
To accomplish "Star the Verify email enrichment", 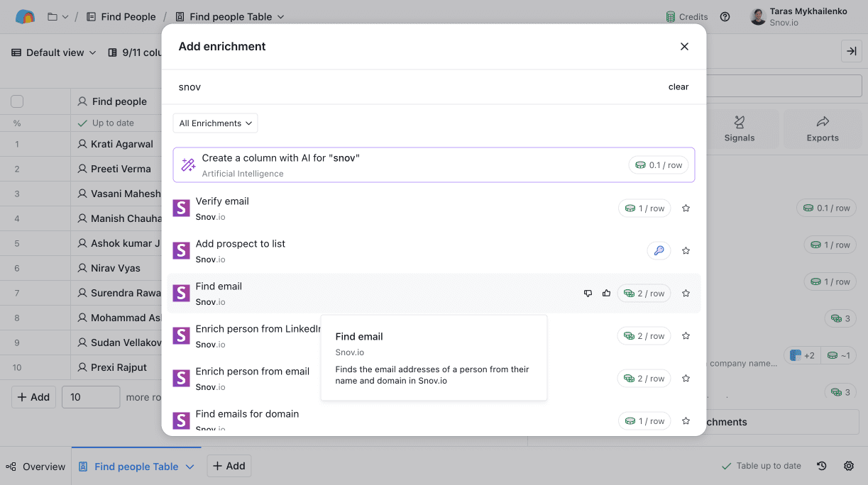I will pos(686,208).
